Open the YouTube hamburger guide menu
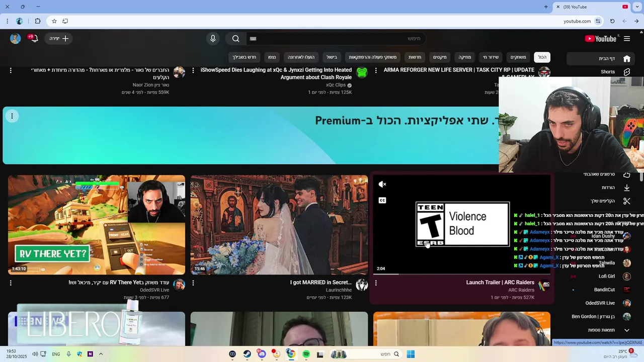The height and width of the screenshot is (362, 644). [627, 39]
